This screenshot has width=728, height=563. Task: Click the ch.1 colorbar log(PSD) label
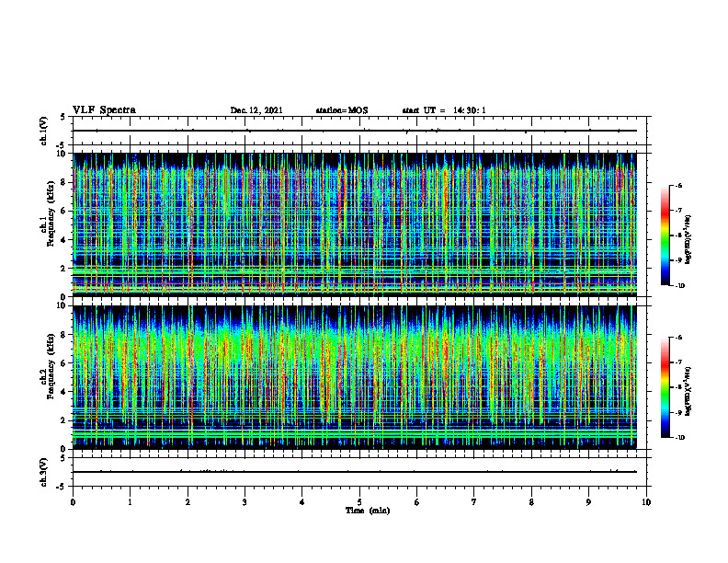point(688,240)
